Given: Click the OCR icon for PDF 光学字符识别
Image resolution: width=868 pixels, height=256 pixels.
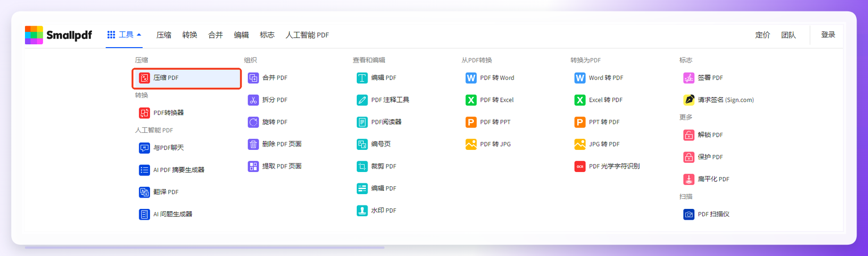Looking at the screenshot, I should click(580, 166).
